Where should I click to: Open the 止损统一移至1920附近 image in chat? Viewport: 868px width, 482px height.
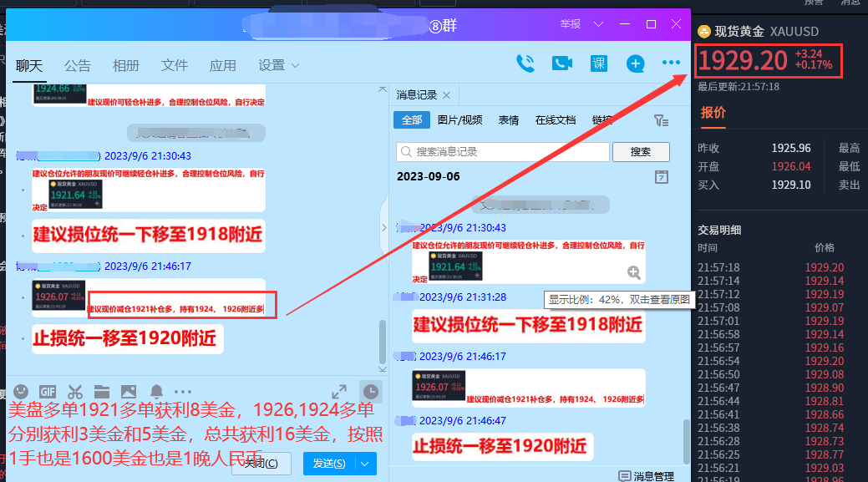(x=128, y=338)
